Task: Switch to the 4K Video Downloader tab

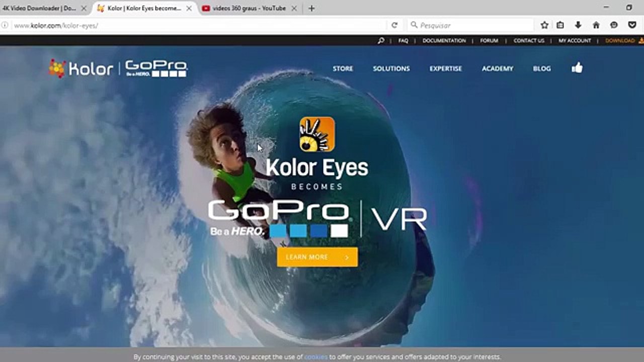Action: pos(39,9)
